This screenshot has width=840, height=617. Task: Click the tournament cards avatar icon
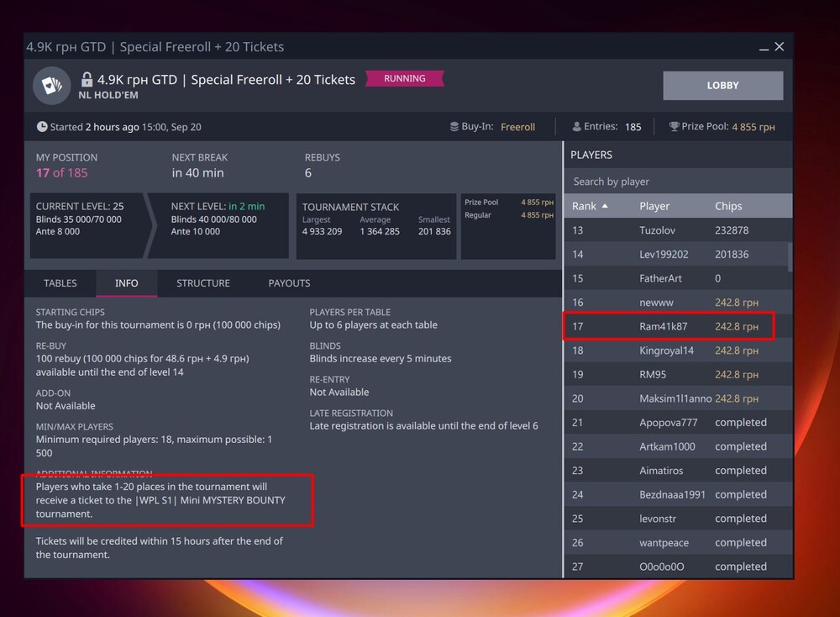[51, 87]
